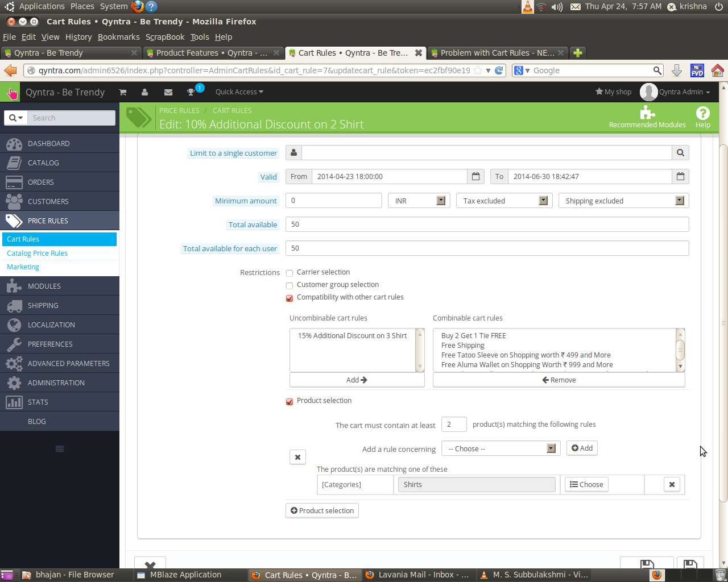Open the Catalog Price Rules link
This screenshot has width=728, height=582.
tap(37, 253)
